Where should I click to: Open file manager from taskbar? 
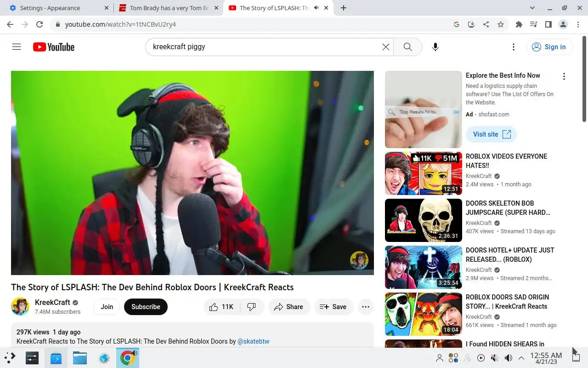[x=80, y=358]
